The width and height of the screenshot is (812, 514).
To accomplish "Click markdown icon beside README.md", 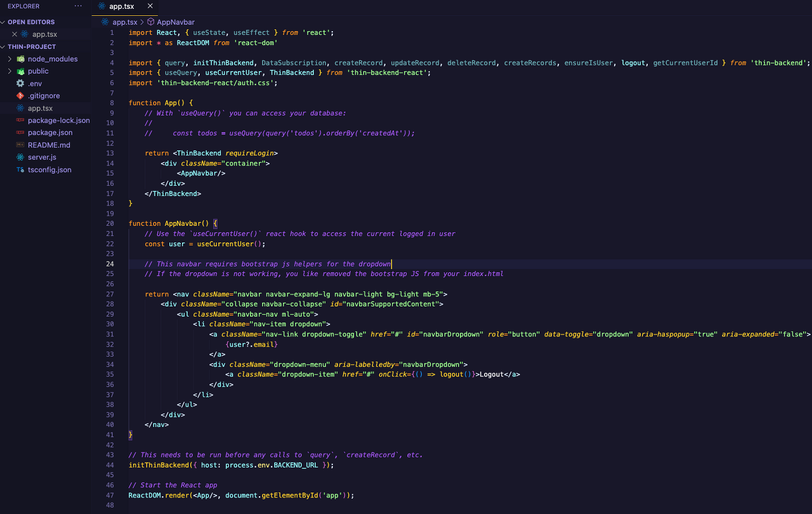I will [21, 145].
